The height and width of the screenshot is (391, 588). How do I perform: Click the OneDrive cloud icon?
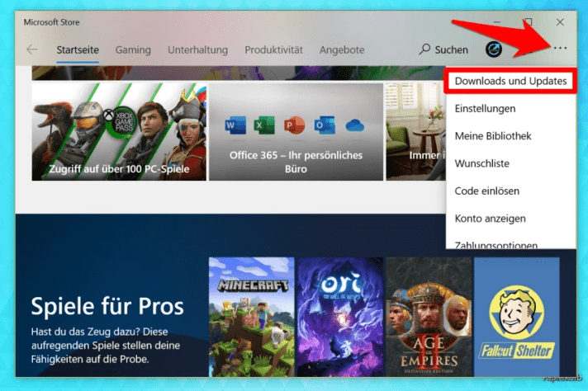point(355,125)
